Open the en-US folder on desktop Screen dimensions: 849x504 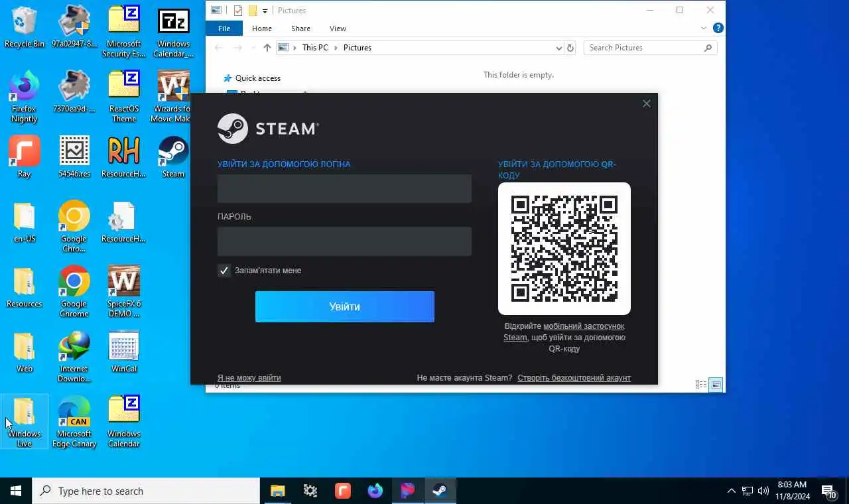coord(25,222)
